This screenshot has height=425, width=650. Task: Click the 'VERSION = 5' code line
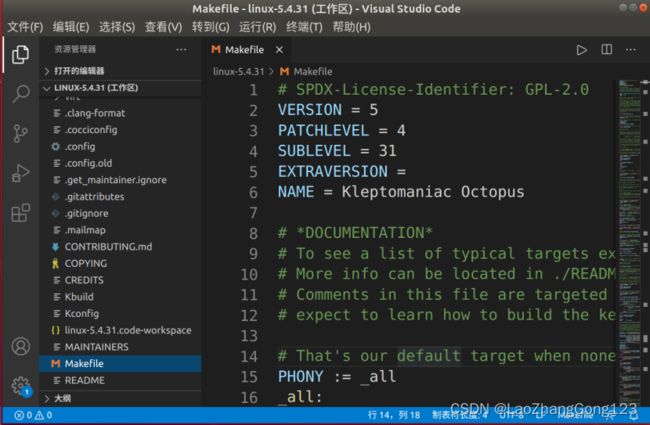327,110
